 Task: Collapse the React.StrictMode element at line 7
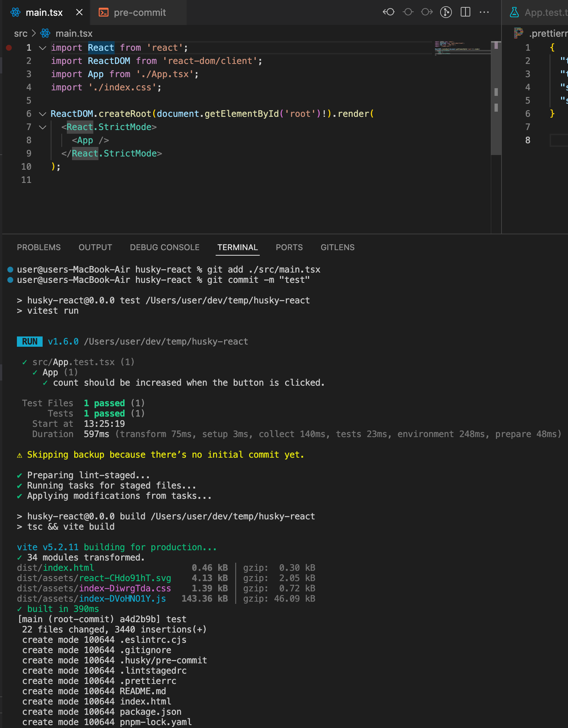pyautogui.click(x=43, y=127)
